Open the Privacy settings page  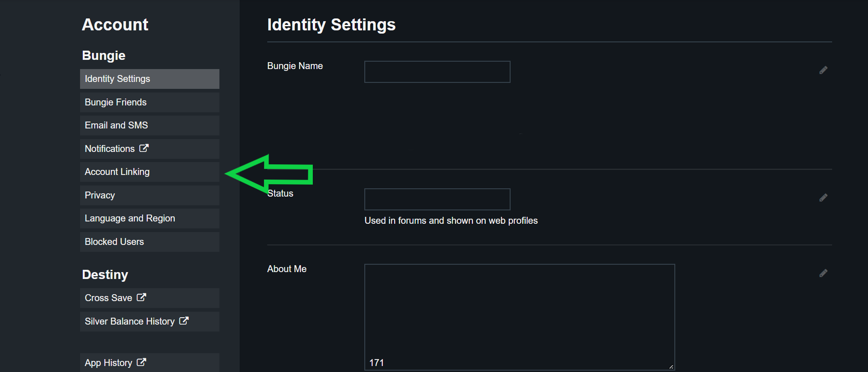149,195
